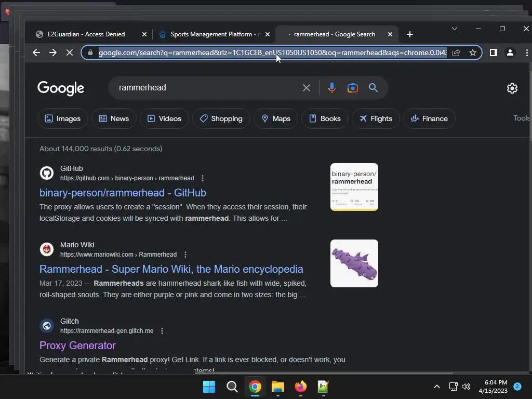Open volume control tray icon

[466, 387]
